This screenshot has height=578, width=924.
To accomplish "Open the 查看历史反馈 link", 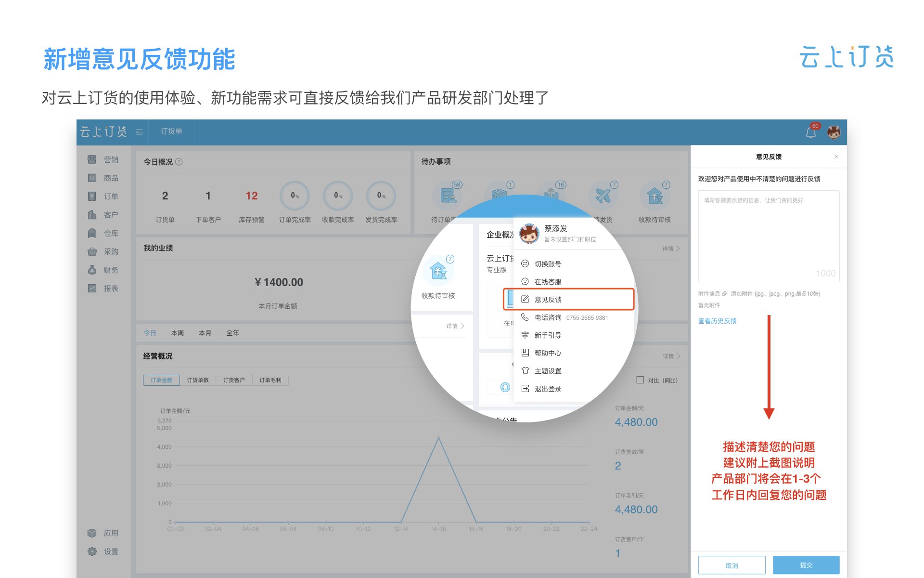I will click(717, 321).
